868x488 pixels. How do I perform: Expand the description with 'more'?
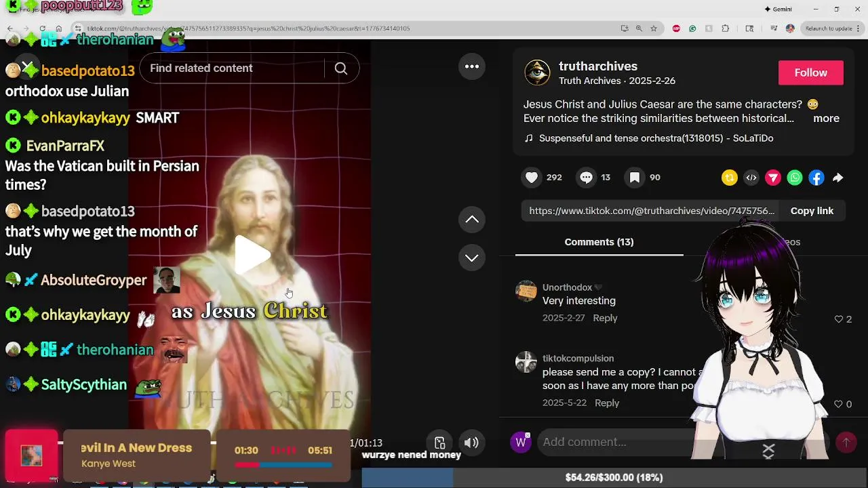[x=826, y=119]
